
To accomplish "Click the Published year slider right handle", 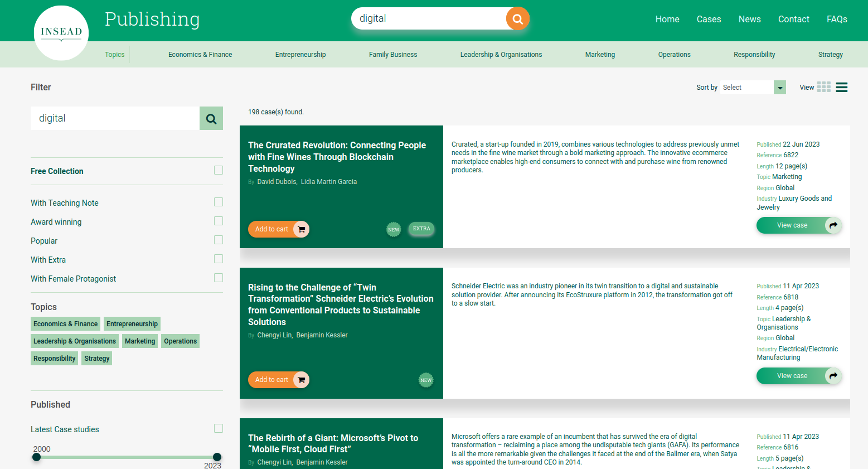I will [217, 457].
